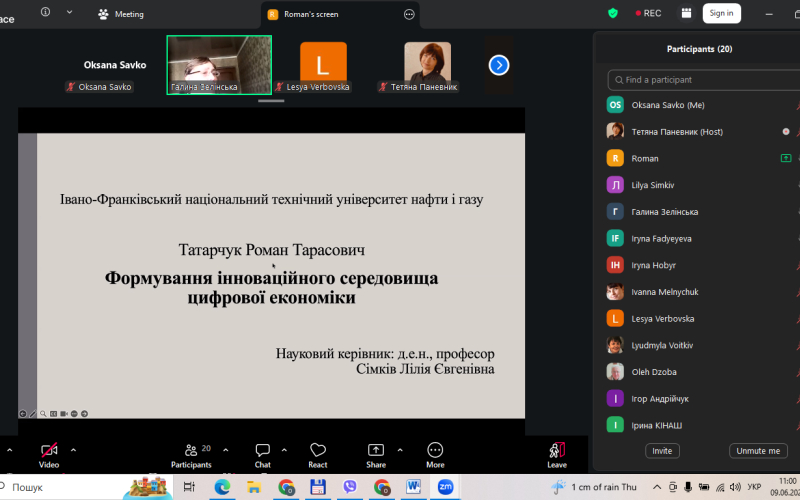This screenshot has height=500, width=800.
Task: Expand chat options caret
Action: click(284, 450)
